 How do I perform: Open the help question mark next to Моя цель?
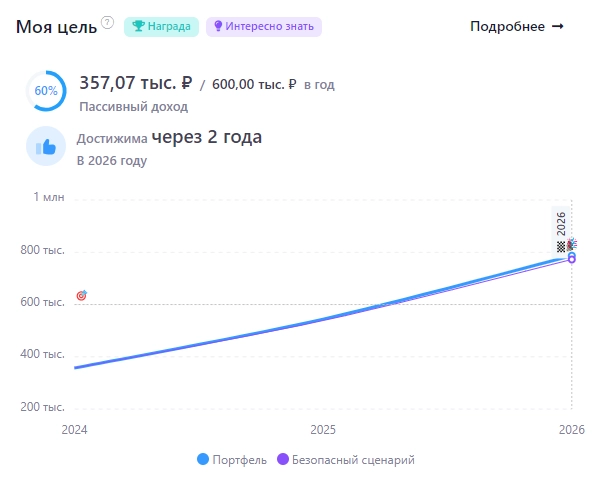point(107,23)
